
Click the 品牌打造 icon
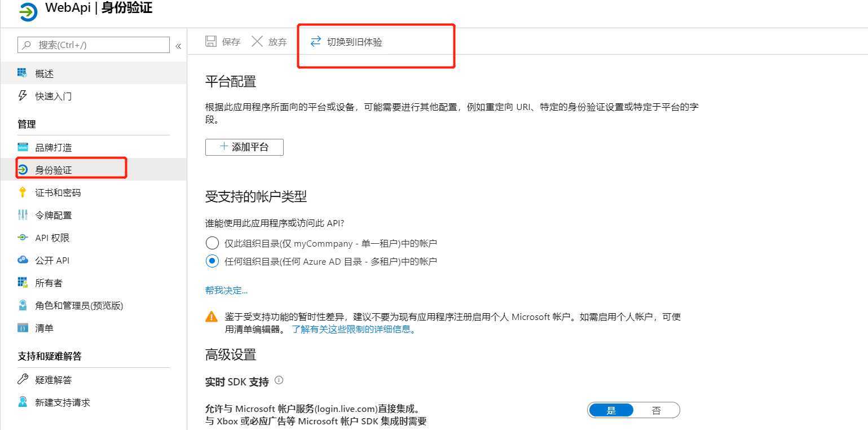pyautogui.click(x=23, y=147)
